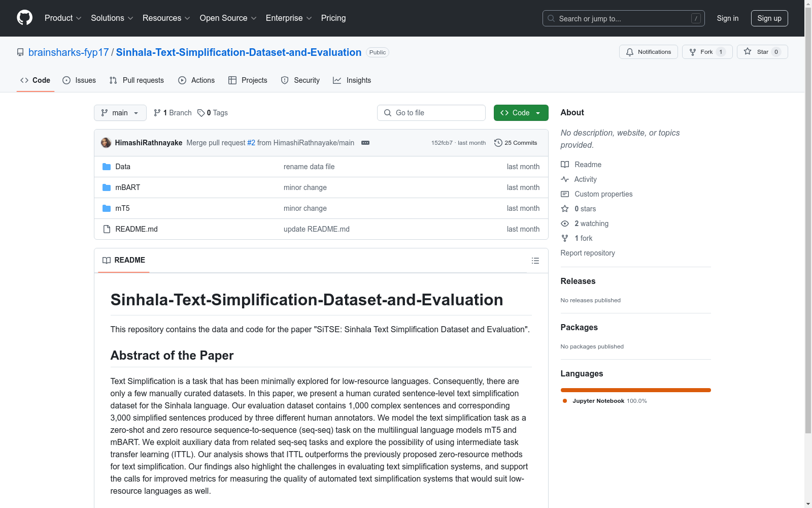Viewport: 812px width, 508px height.
Task: Switch to the Actions tab
Action: click(196, 80)
